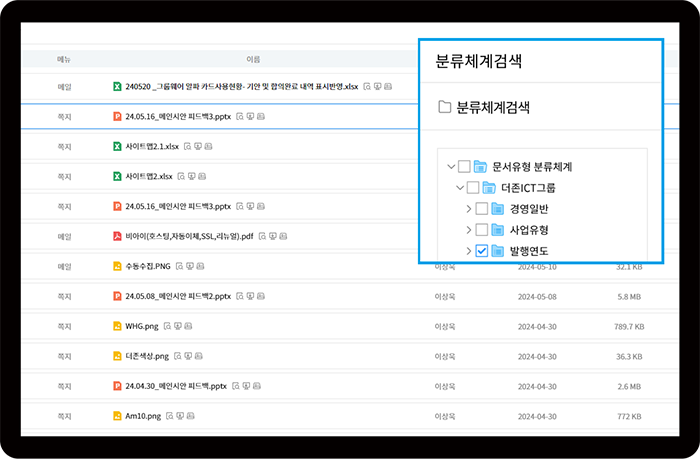Open the 240520 card usage xlsx file name

tap(242, 86)
